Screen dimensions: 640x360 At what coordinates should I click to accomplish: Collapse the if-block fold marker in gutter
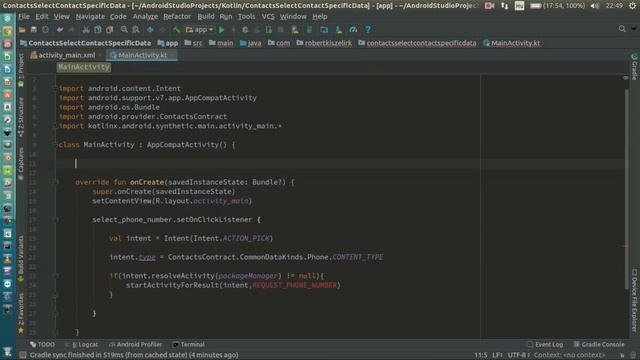pyautogui.click(x=56, y=276)
